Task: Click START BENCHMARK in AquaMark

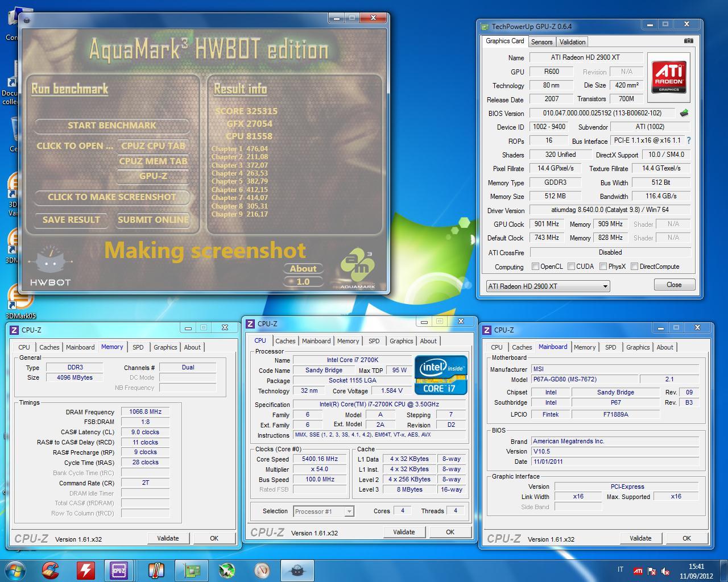Action: pyautogui.click(x=112, y=125)
